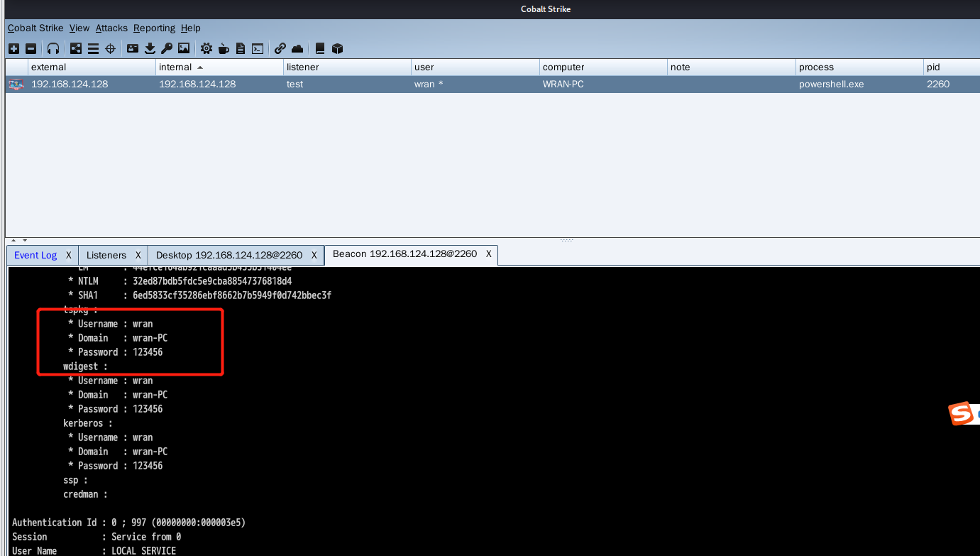Click the coffee cup Java applet attack icon

tap(224, 49)
